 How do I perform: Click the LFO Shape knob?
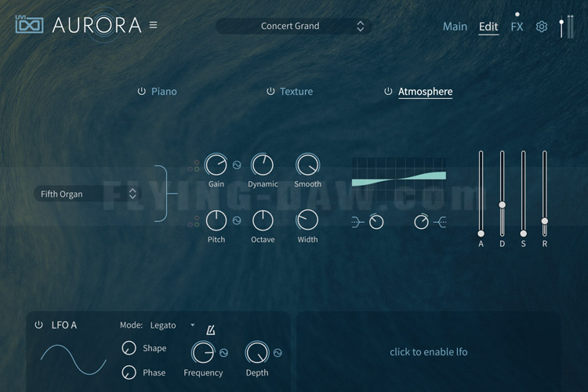pos(129,348)
